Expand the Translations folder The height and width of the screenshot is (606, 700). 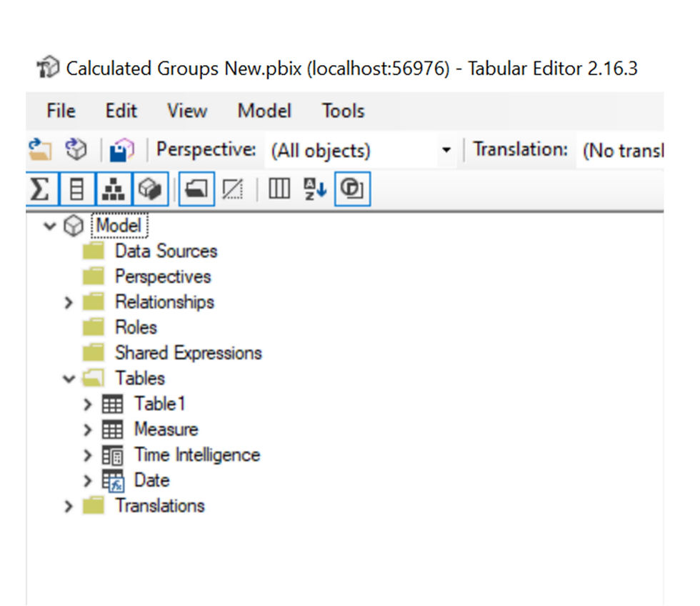pyautogui.click(x=69, y=507)
